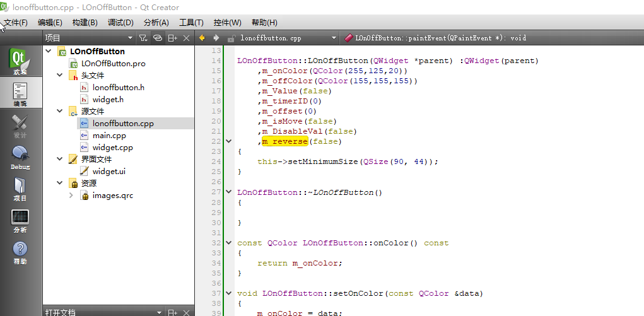Viewport: 644px width, 316px height.
Task: Open the 工具(T) menu
Action: [x=191, y=23]
